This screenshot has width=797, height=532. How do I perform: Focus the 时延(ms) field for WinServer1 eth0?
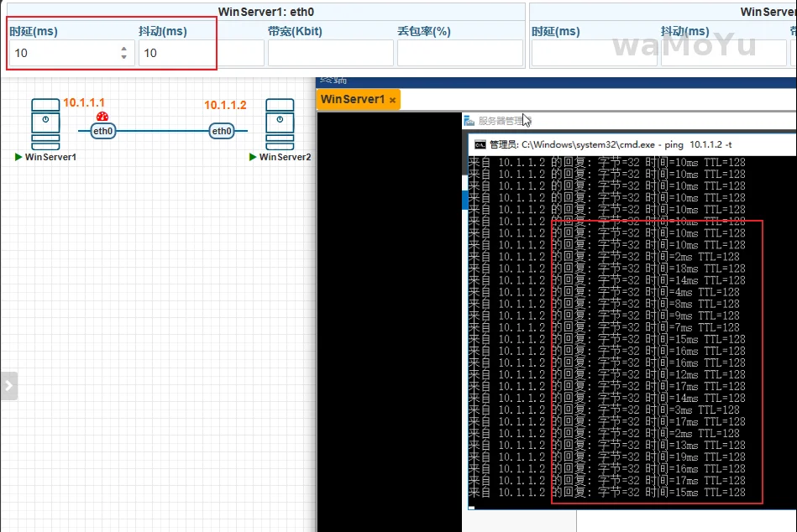[63, 53]
